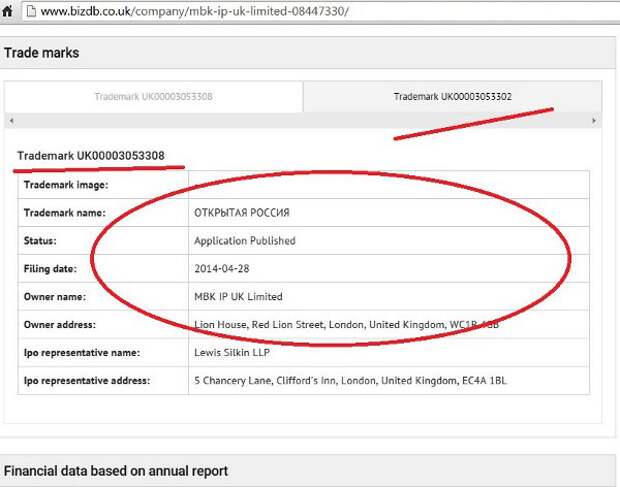Click the left arrow of tab scroller
This screenshot has width=620, height=487.
point(11,121)
